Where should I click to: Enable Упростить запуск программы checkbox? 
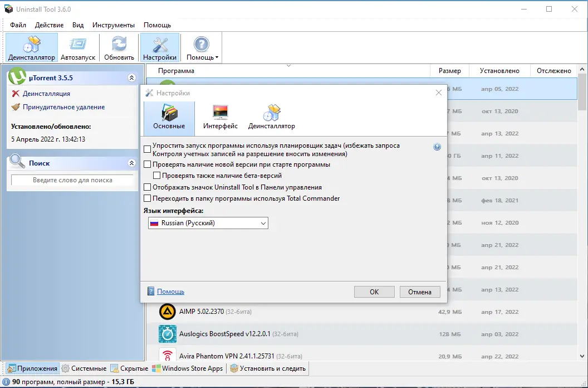point(148,149)
